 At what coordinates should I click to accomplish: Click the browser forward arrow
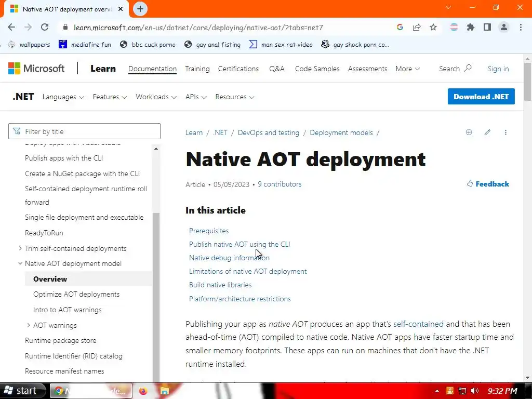[x=28, y=28]
